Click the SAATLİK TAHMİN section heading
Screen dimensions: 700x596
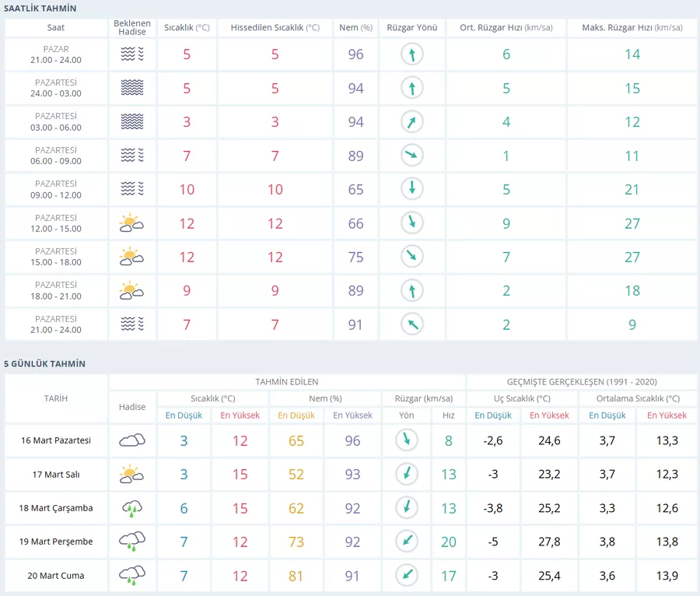pyautogui.click(x=46, y=8)
